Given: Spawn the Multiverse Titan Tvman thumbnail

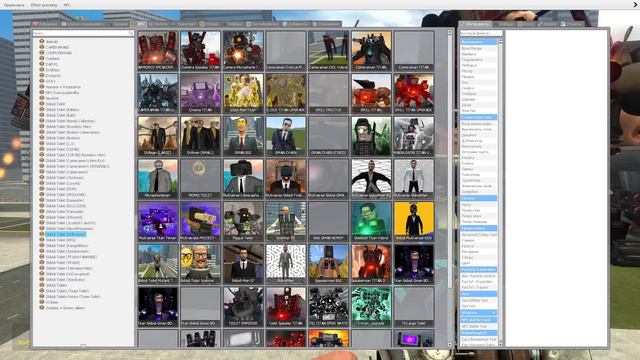Looking at the screenshot, I should (x=158, y=221).
